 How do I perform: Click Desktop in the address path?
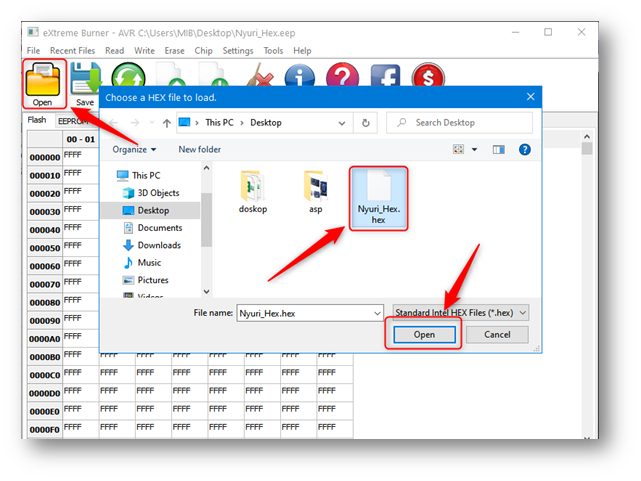[x=266, y=123]
